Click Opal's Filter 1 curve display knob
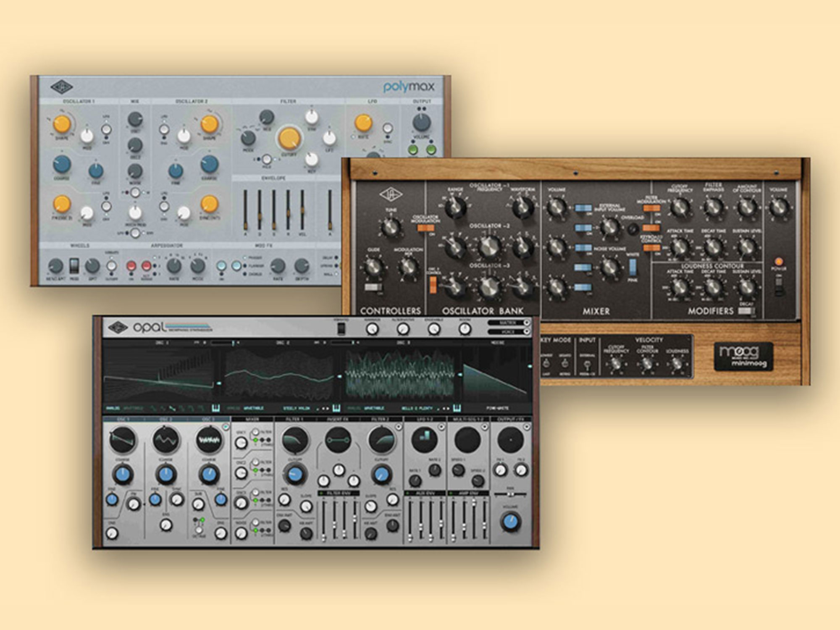This screenshot has height=630, width=840. (x=295, y=440)
